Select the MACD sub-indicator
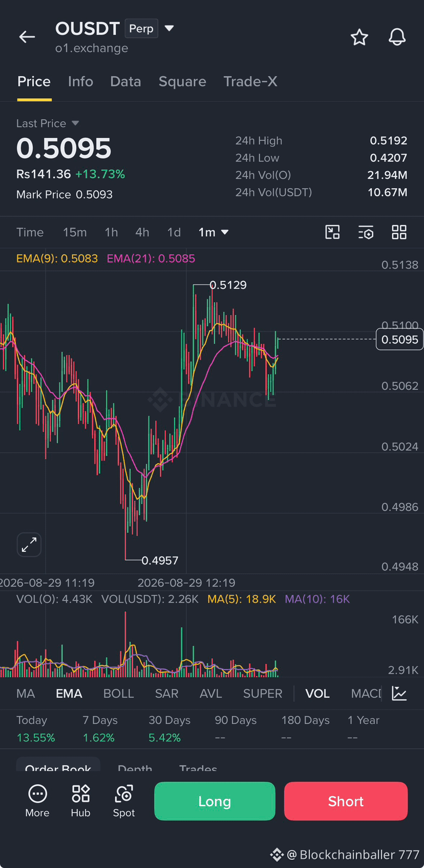This screenshot has height=868, width=424. pyautogui.click(x=366, y=694)
